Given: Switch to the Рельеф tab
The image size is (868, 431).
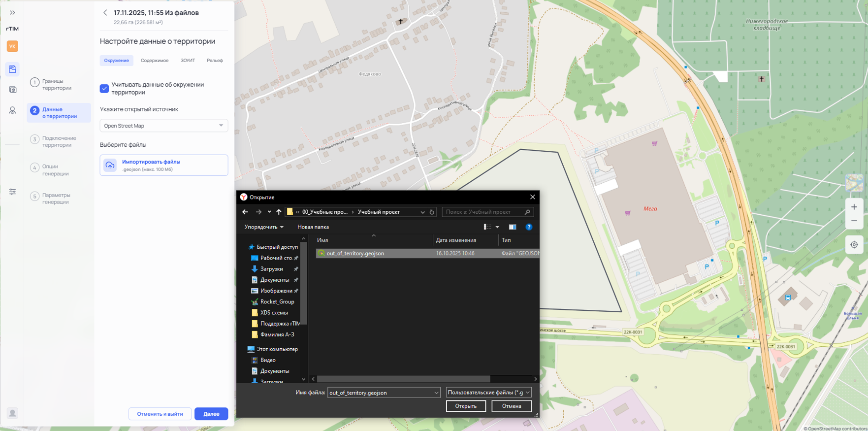Looking at the screenshot, I should tap(215, 61).
